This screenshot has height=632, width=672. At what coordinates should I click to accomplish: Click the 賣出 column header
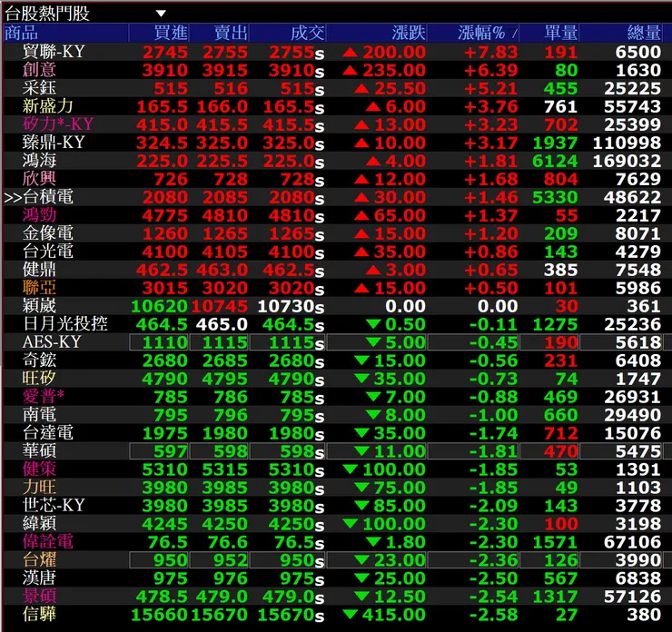231,33
